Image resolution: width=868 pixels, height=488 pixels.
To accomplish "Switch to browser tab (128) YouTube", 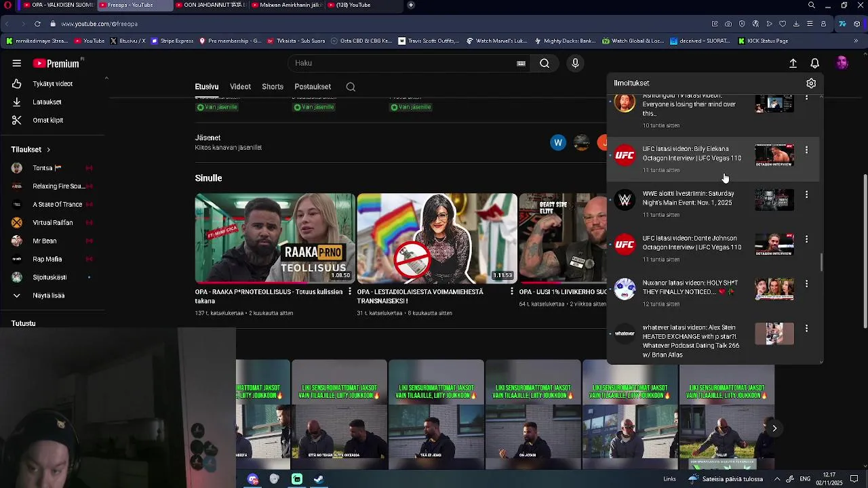I will tap(363, 5).
